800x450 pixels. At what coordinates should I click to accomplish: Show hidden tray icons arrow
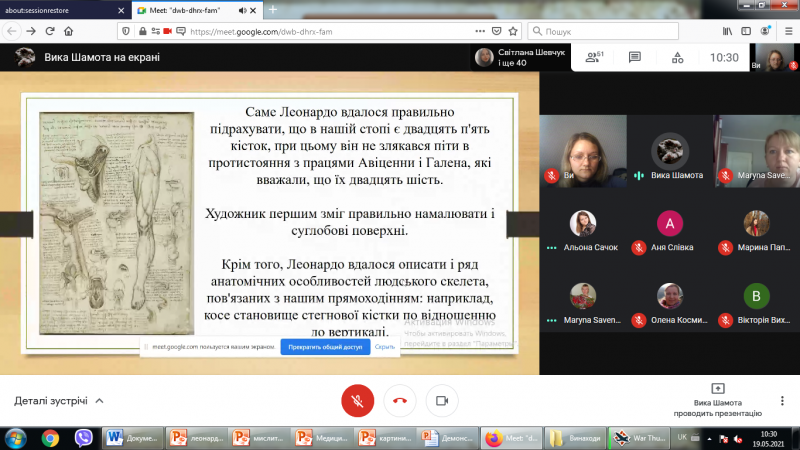[x=709, y=438]
